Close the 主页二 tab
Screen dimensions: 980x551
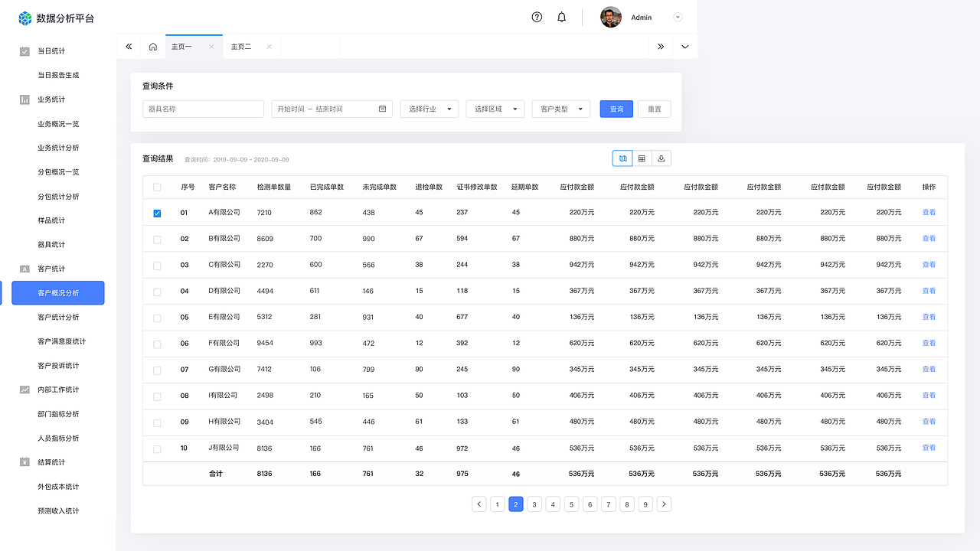coord(269,47)
